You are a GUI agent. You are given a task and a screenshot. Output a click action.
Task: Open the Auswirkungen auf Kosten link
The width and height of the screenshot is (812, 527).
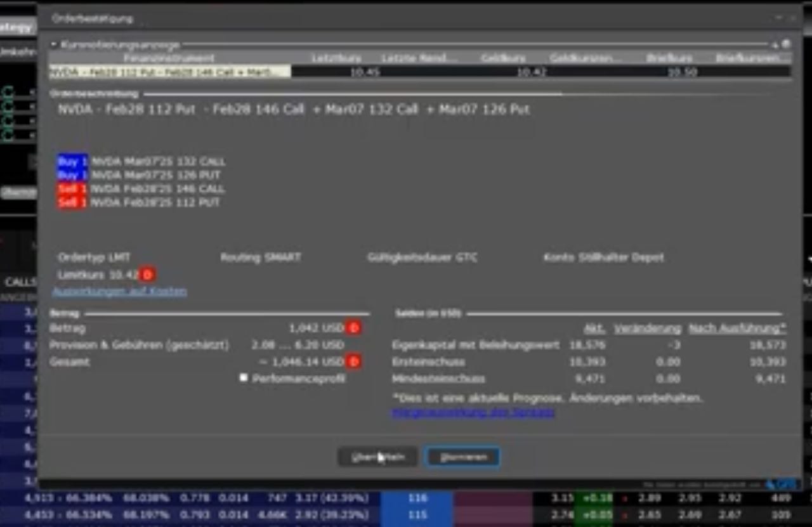119,292
